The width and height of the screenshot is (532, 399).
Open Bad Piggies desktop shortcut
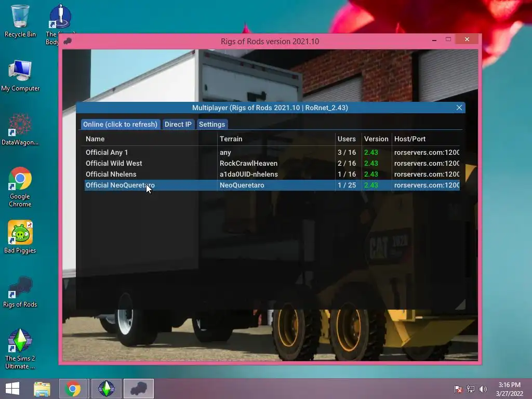(20, 237)
